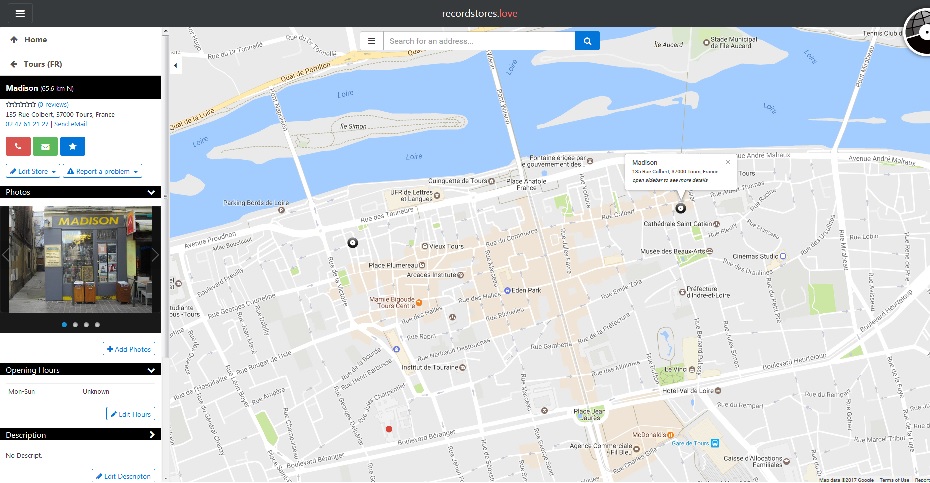
Task: Click the vinyl record logo in corner
Action: pyautogui.click(x=918, y=30)
